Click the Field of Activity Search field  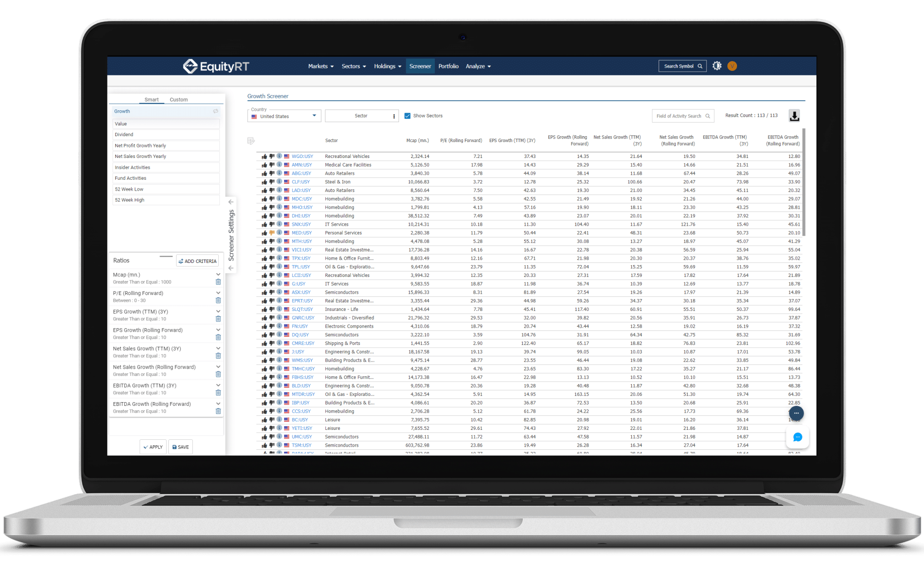[683, 116]
